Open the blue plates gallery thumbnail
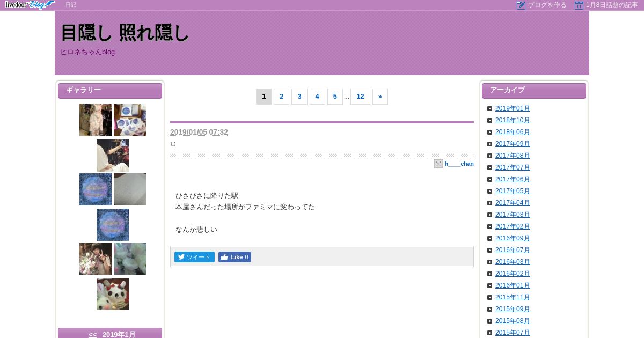 coord(130,120)
